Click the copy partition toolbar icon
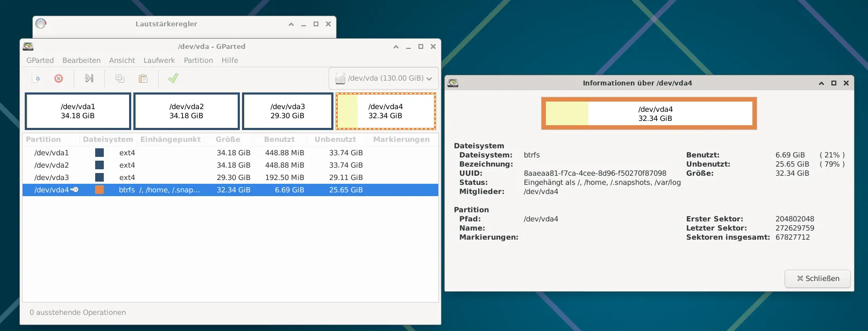868x331 pixels. click(x=120, y=78)
